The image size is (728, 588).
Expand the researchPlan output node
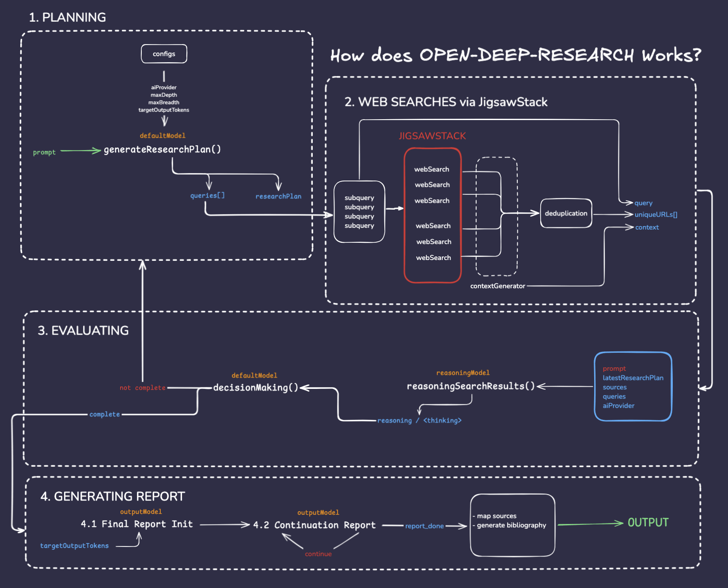tap(278, 196)
